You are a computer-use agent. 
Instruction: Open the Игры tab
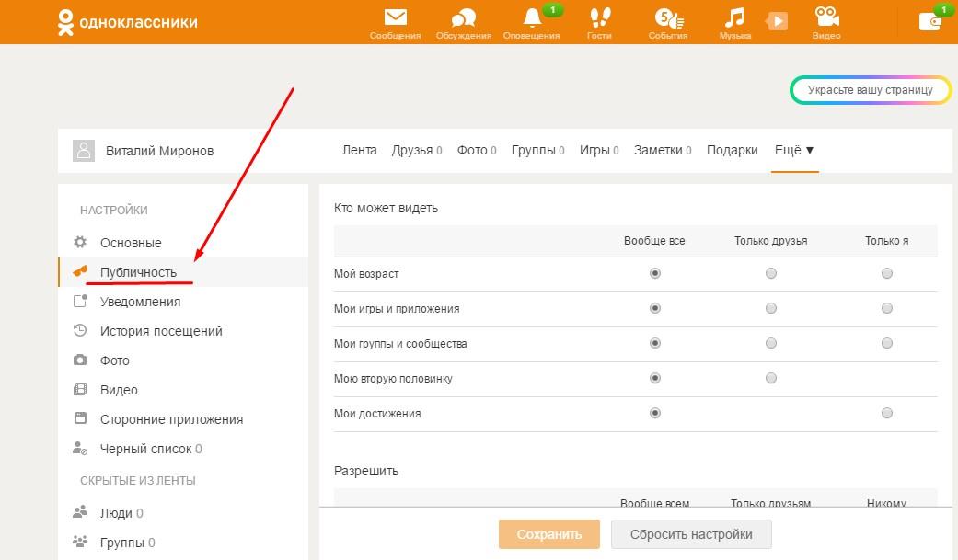[x=599, y=150]
